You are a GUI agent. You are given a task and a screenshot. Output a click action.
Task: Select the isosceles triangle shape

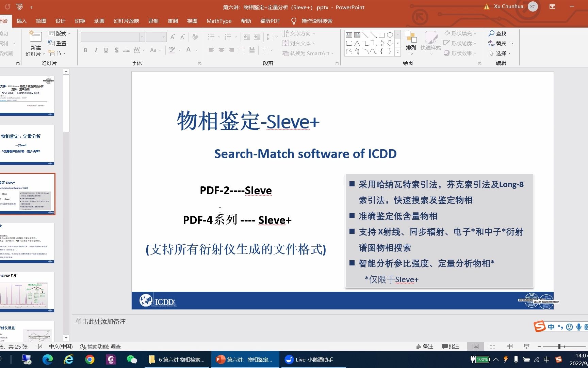357,43
